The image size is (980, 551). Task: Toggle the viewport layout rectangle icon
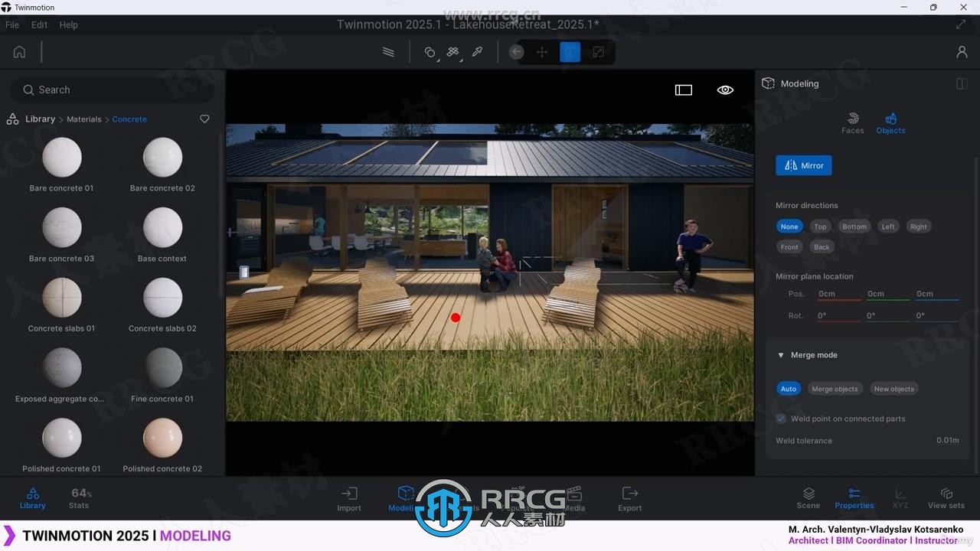(x=684, y=90)
